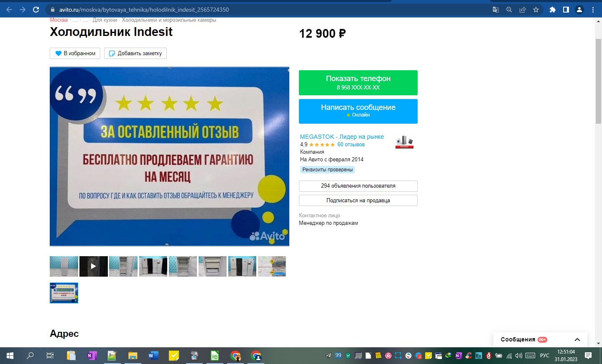
Task: Click the address bar with the avito.ru URL
Action: pyautogui.click(x=268, y=10)
